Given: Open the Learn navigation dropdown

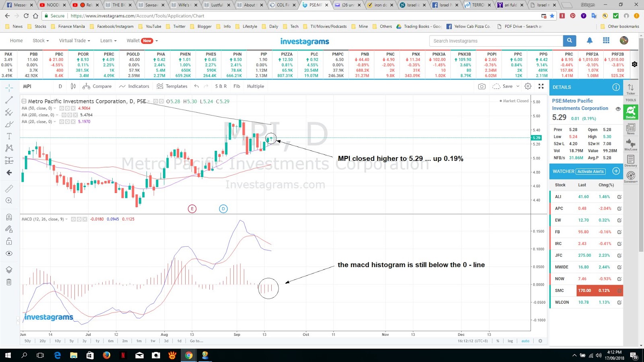Looking at the screenshot, I should tap(108, 41).
